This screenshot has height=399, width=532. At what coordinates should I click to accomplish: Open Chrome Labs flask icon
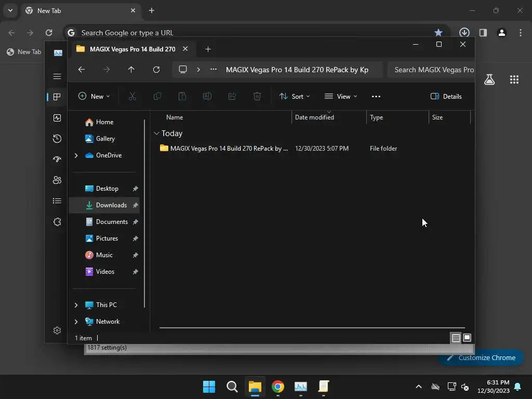click(489, 79)
